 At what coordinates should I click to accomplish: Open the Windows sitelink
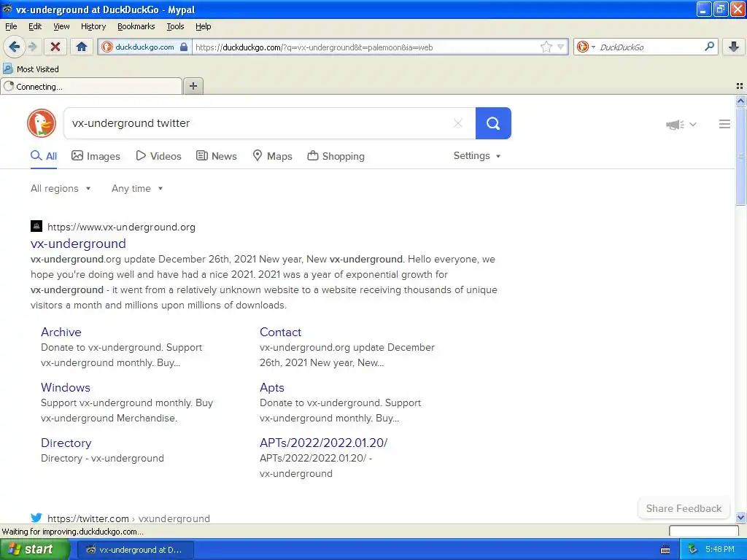click(65, 387)
